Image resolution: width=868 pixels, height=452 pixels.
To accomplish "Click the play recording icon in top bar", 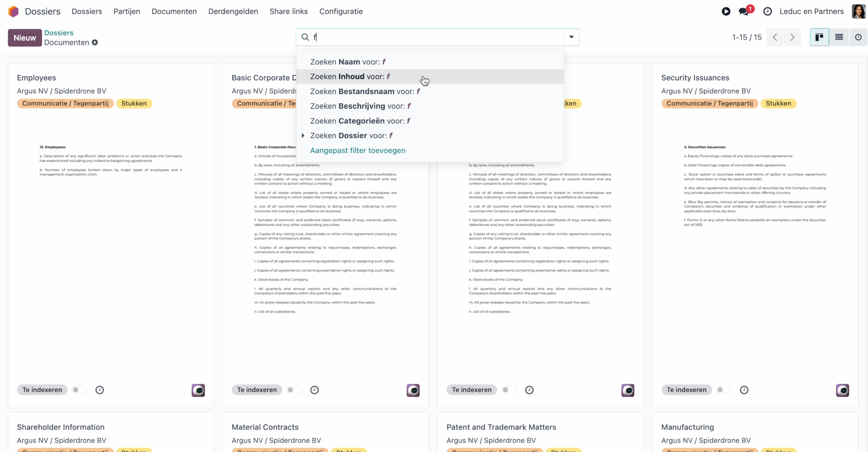I will tap(726, 11).
